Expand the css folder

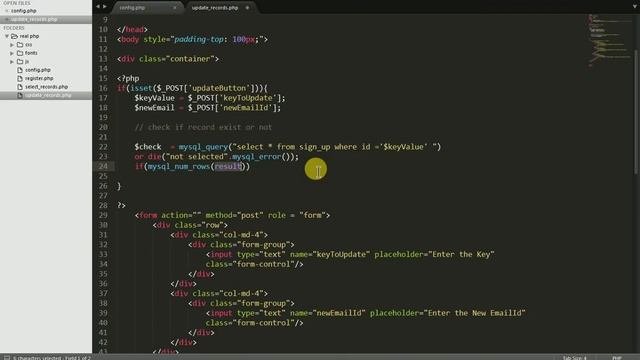[12, 45]
